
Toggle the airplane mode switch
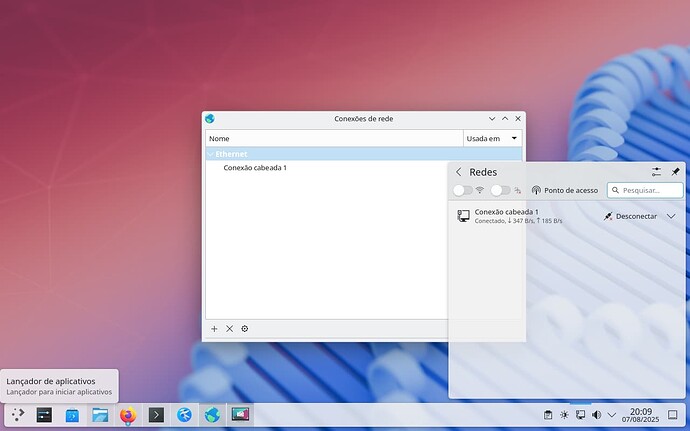pos(499,190)
